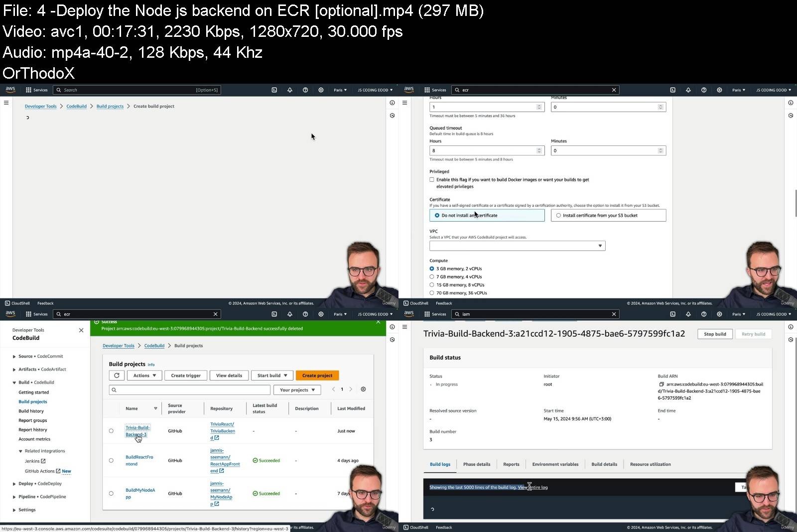This screenshot has height=532, width=797.
Task: Click Create trigger button
Action: (x=186, y=376)
